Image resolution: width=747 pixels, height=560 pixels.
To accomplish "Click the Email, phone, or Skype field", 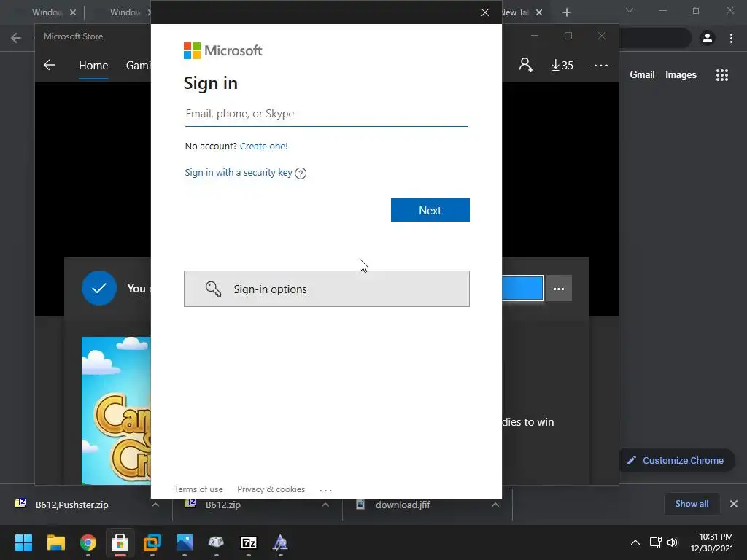I will click(326, 114).
